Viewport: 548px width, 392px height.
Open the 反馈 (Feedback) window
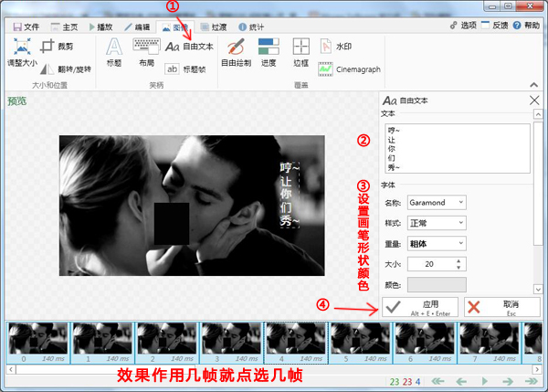click(x=494, y=26)
